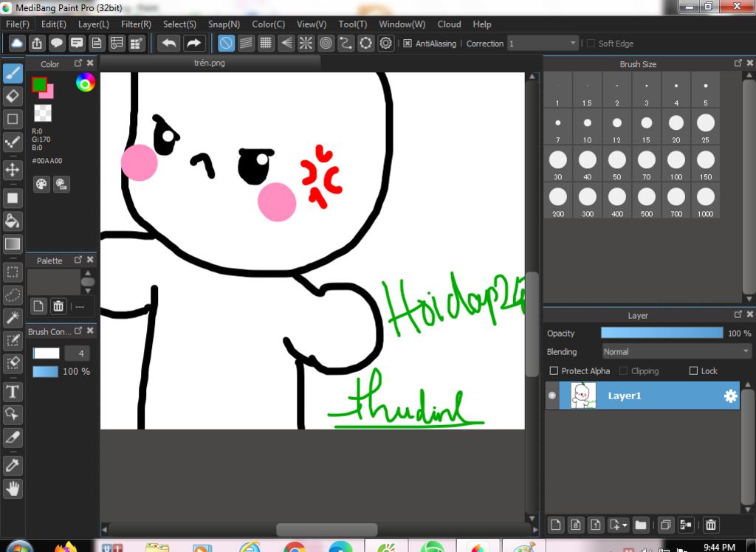
Task: Expand the add-layer options arrow
Action: [625, 525]
